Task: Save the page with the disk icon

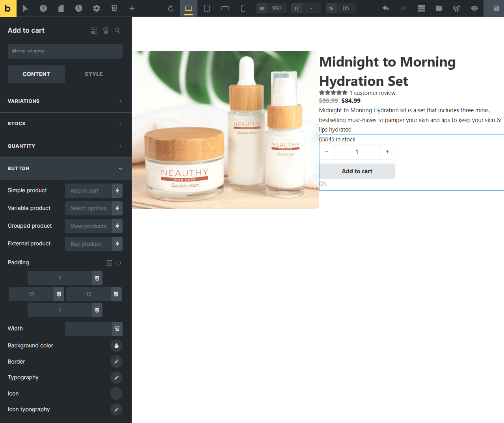Action: pos(497,8)
